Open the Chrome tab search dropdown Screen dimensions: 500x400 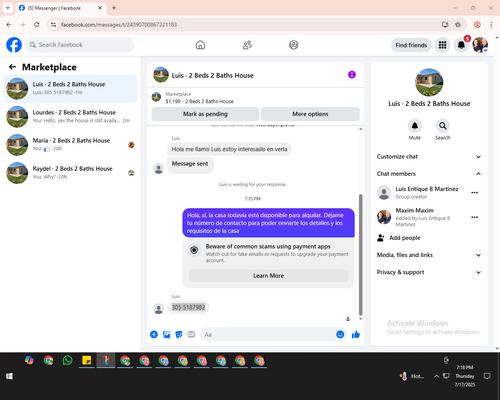[x=8, y=8]
